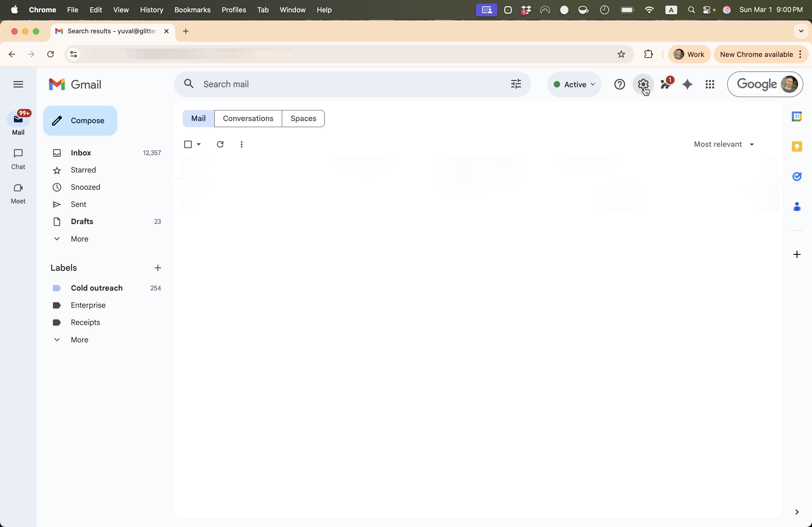Open Most relevant sort dropdown
This screenshot has height=527, width=812.
pyautogui.click(x=724, y=144)
